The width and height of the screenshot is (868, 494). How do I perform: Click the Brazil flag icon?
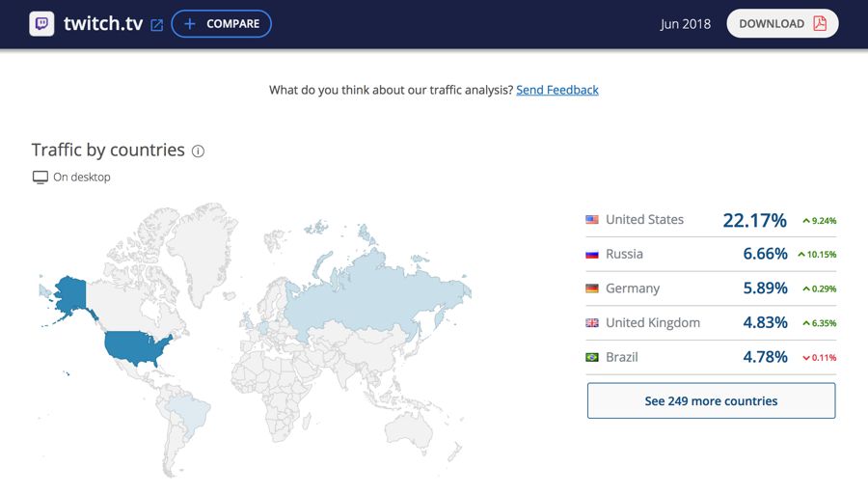[x=592, y=357]
